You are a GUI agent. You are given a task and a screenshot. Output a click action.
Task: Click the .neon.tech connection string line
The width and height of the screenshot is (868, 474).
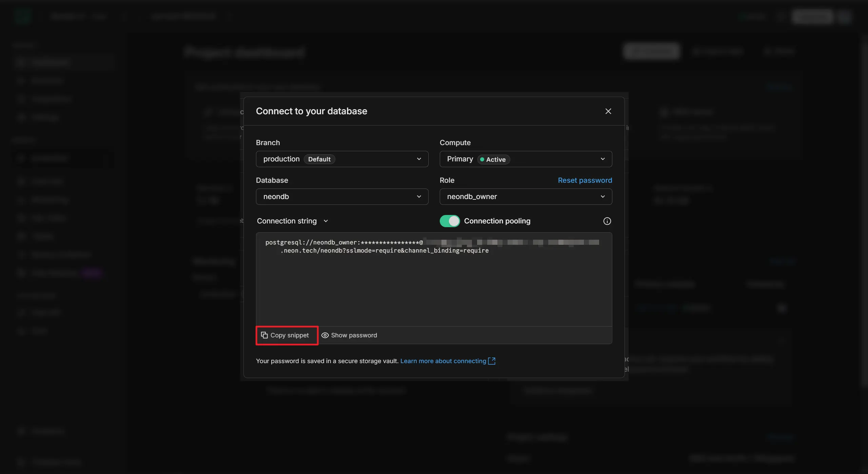384,251
